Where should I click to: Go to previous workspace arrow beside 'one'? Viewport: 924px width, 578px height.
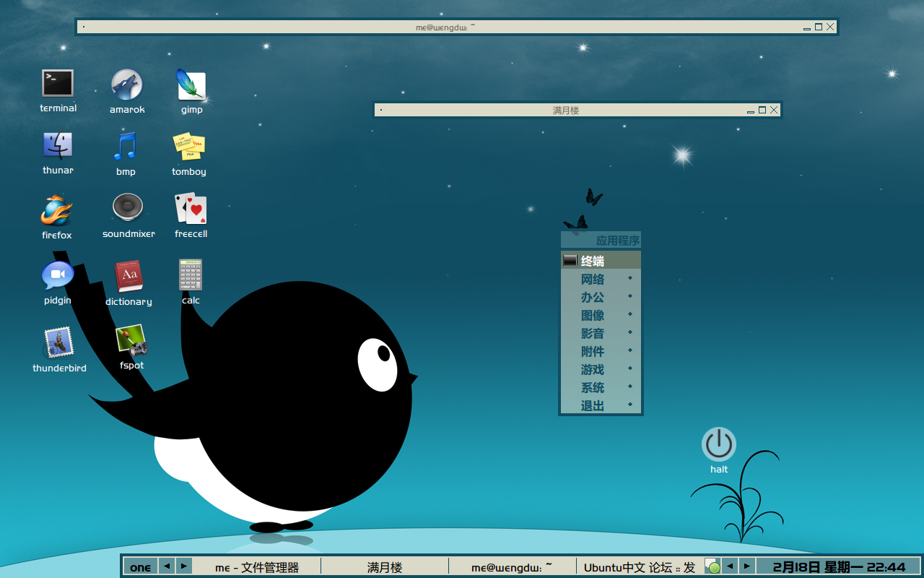point(167,566)
